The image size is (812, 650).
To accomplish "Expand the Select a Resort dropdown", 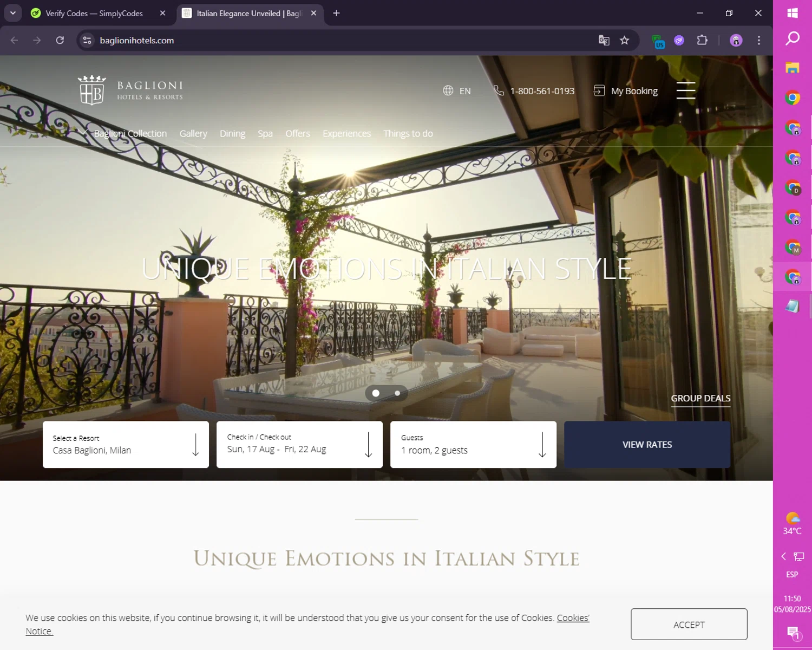I will pyautogui.click(x=126, y=445).
